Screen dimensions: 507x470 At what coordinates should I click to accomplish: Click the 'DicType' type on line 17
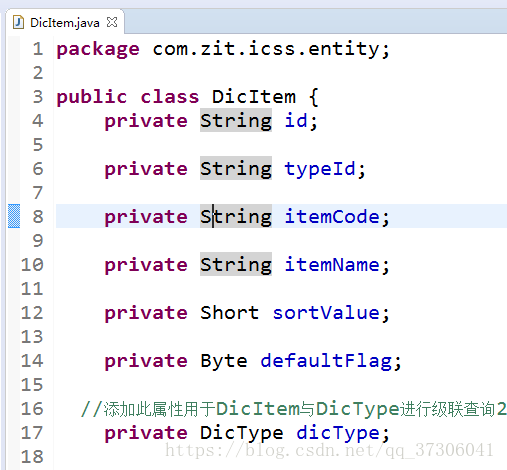pos(242,433)
